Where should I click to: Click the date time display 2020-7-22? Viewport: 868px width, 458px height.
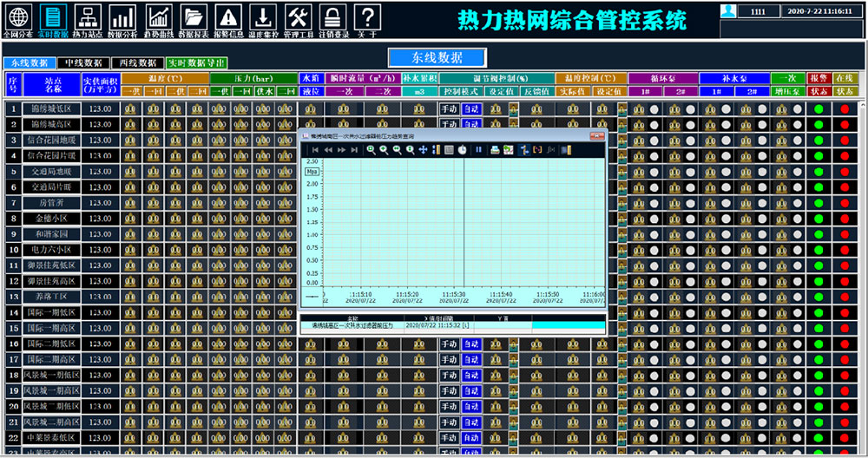[820, 11]
